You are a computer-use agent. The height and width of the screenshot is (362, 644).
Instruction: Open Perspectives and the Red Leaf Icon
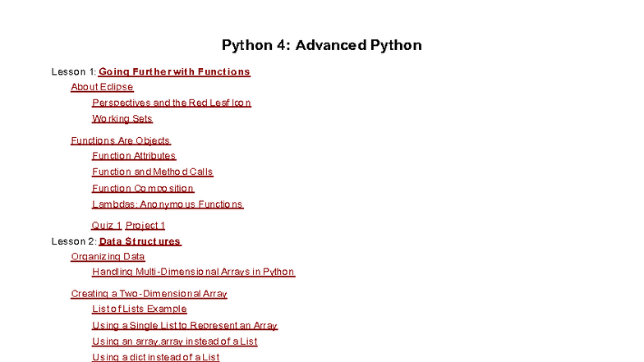(x=171, y=103)
